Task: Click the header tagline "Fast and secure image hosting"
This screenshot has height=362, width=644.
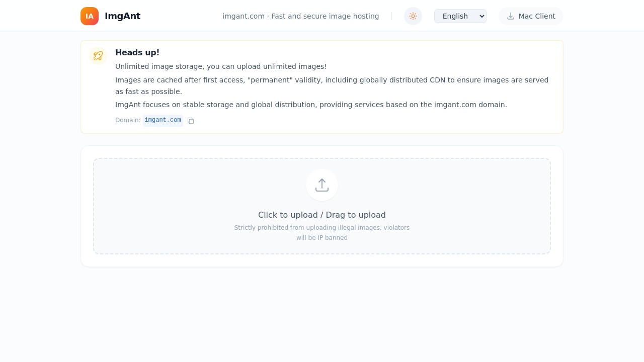Action: [325, 16]
